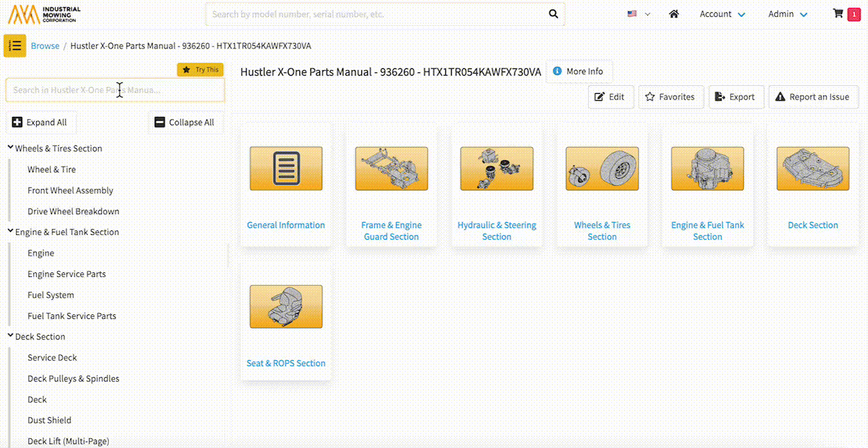
Task: Collapse the Wheels & Tires Section tree node
Action: pyautogui.click(x=10, y=148)
